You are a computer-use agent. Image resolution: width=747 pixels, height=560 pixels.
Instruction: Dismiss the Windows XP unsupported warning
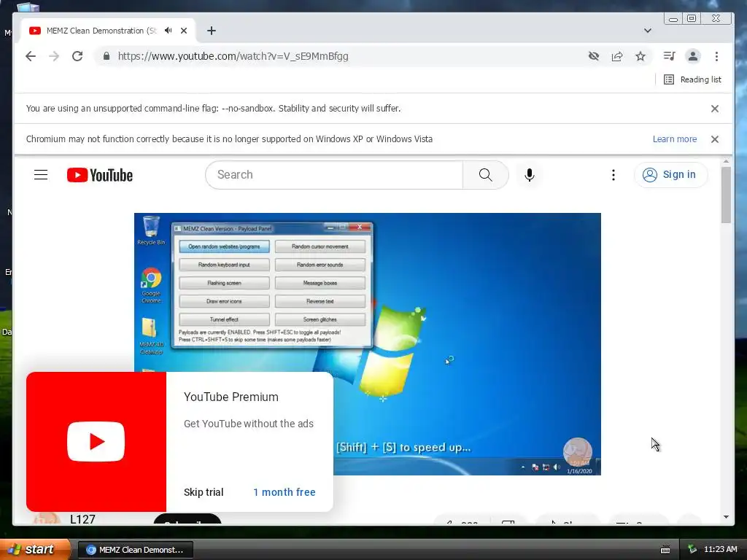coord(715,139)
